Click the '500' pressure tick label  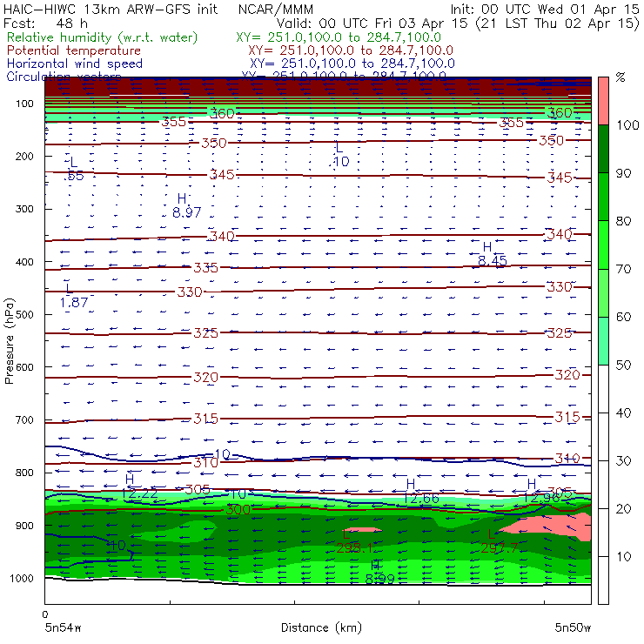click(x=24, y=315)
